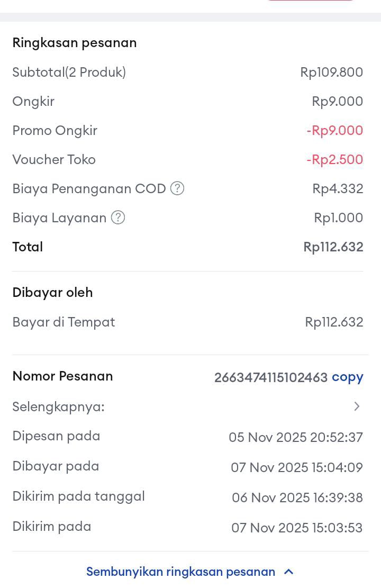Tap the Nomor Pesanan label
The width and height of the screenshot is (381, 588).
[62, 376]
